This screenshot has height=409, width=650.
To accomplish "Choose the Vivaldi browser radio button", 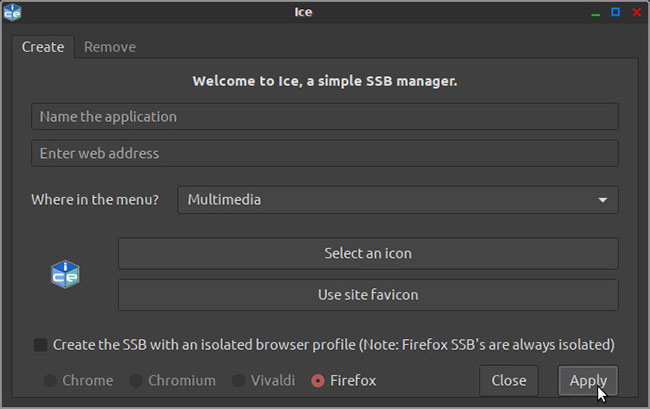I will pos(238,381).
